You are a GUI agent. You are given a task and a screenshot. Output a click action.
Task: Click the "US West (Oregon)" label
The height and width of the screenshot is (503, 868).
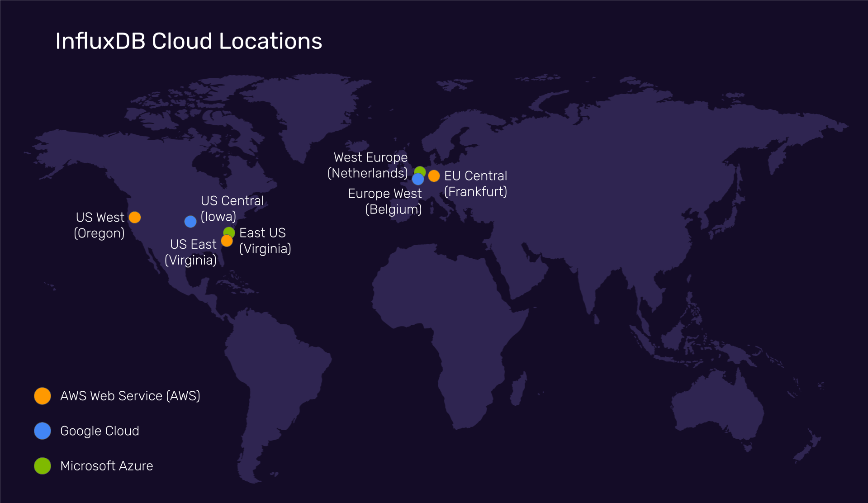(x=100, y=225)
